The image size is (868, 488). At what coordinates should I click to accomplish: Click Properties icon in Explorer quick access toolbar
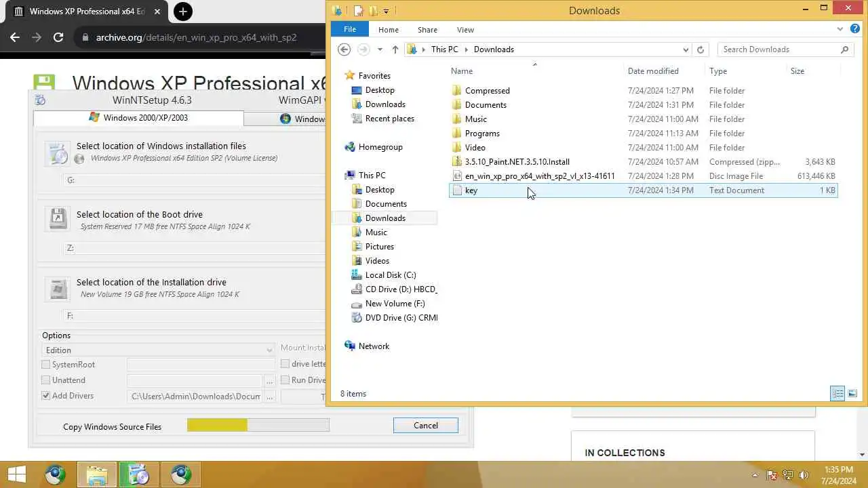359,10
